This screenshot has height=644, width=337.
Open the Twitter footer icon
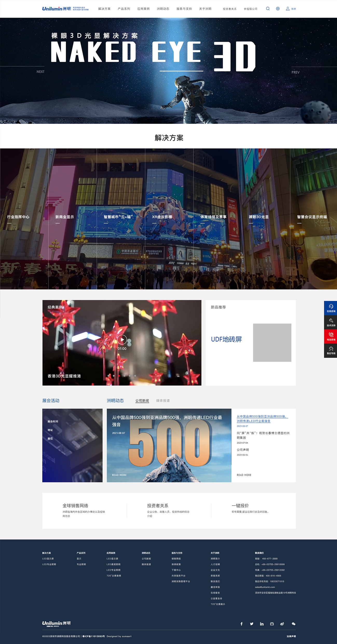251,624
